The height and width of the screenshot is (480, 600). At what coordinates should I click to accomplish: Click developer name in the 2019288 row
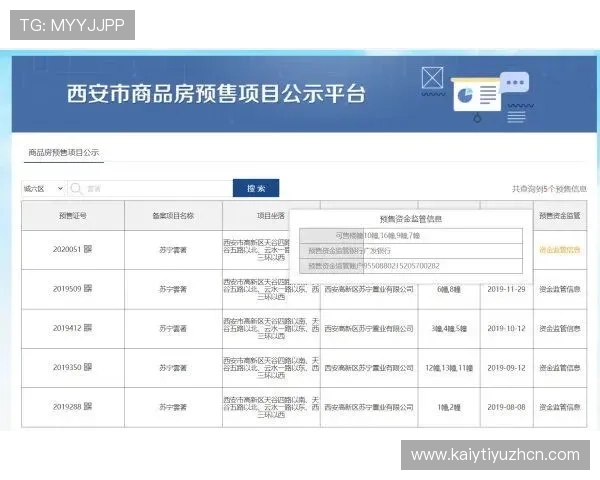click(369, 407)
